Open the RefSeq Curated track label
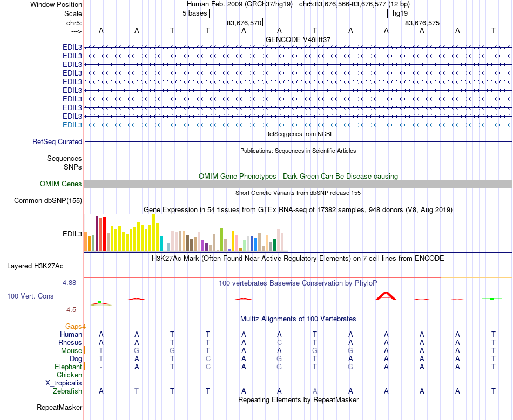This screenshot has width=513, height=420. [x=57, y=141]
